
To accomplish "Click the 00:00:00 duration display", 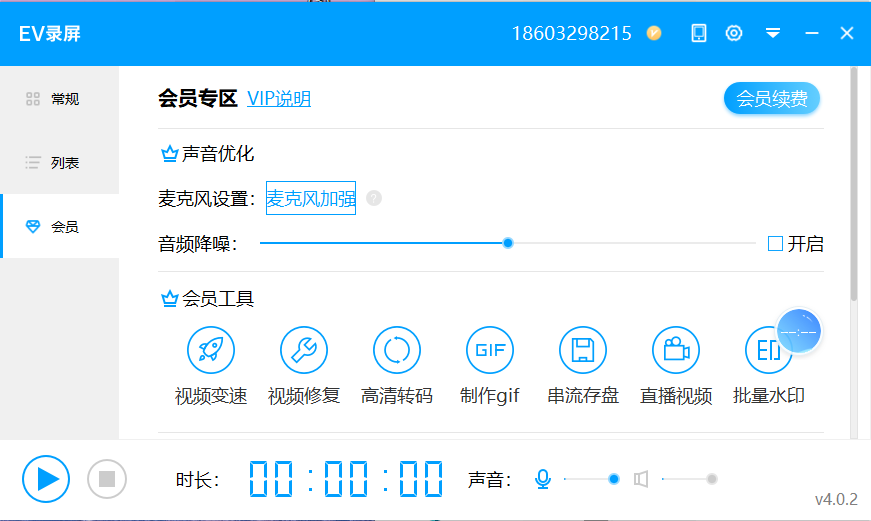I will point(346,479).
